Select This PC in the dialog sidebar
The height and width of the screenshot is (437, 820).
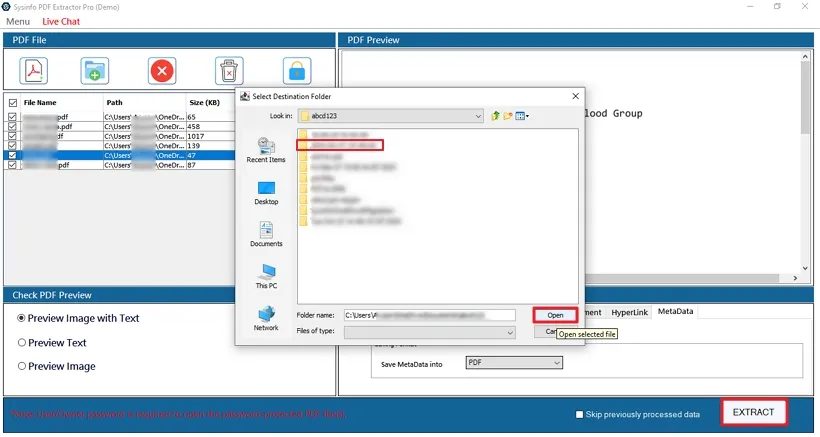pos(266,277)
